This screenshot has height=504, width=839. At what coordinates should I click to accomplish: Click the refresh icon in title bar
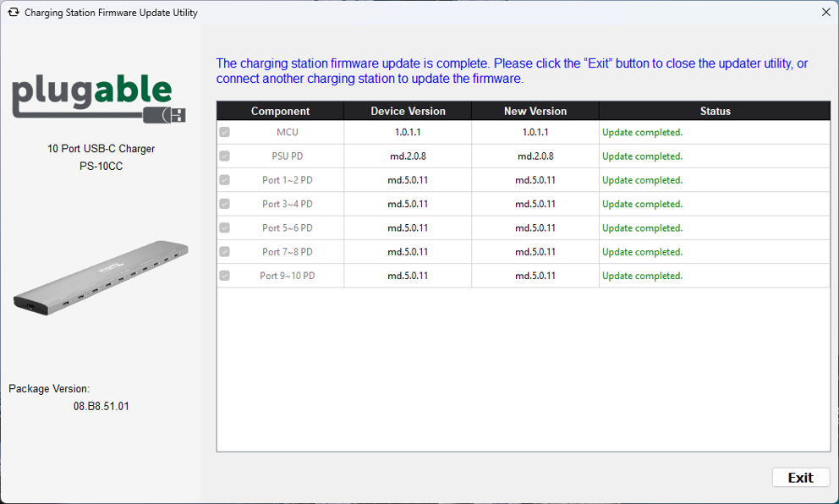[x=13, y=13]
